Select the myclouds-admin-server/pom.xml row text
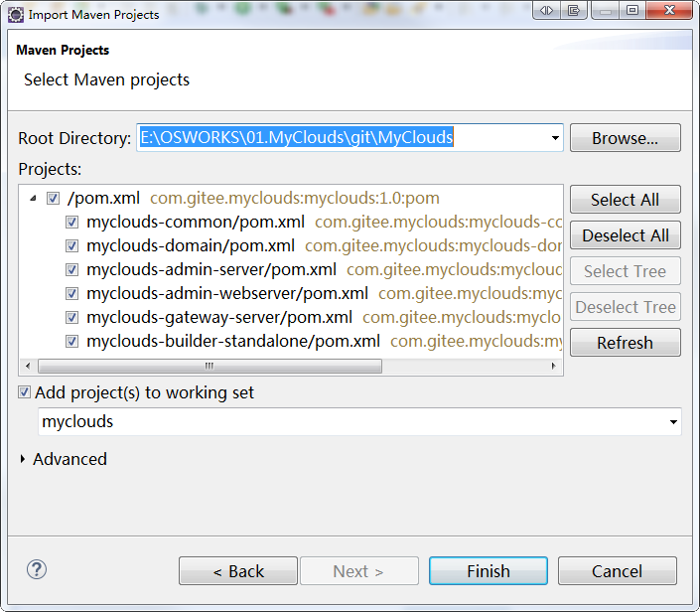This screenshot has height=612, width=700. [211, 270]
